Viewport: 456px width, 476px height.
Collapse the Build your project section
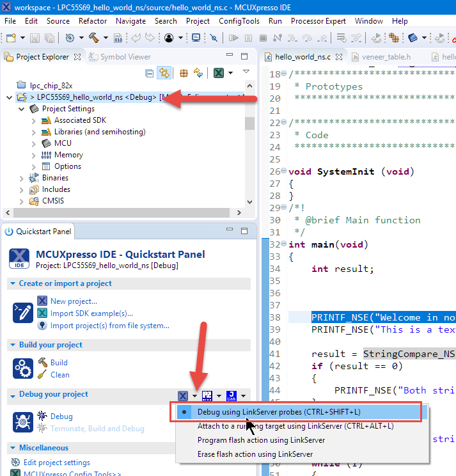coord(13,345)
